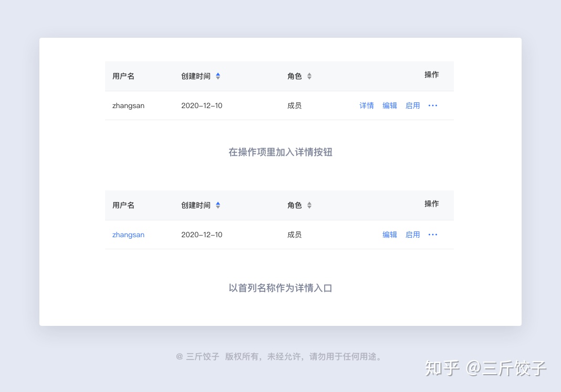Click 创建时间 header label in bottom table
This screenshot has height=392, width=561.
[196, 205]
